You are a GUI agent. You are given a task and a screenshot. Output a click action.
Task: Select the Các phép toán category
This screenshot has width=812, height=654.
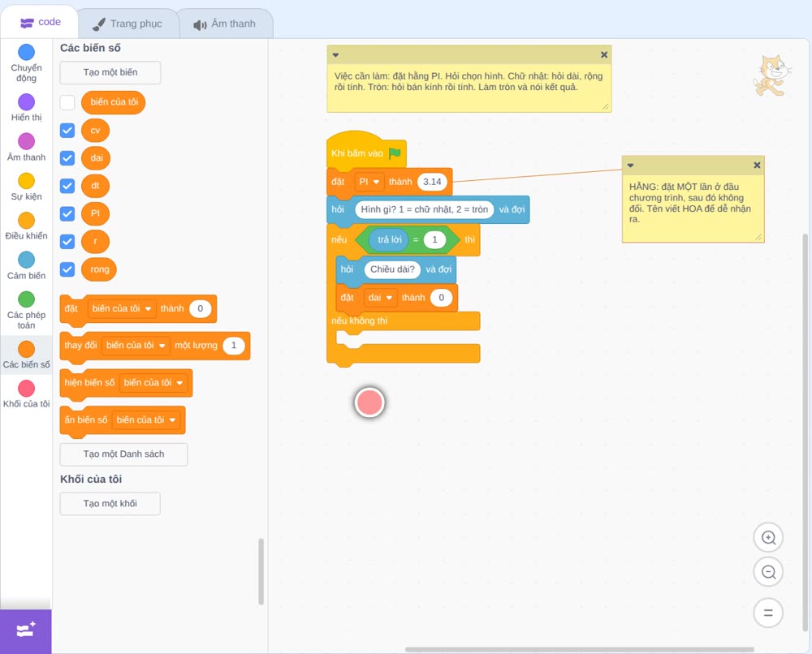27,311
